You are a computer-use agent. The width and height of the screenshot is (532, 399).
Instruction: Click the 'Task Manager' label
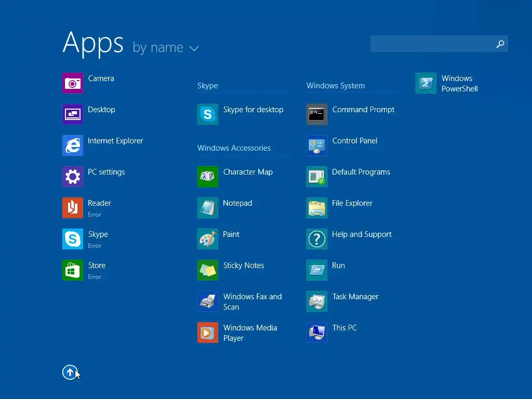[x=355, y=297]
